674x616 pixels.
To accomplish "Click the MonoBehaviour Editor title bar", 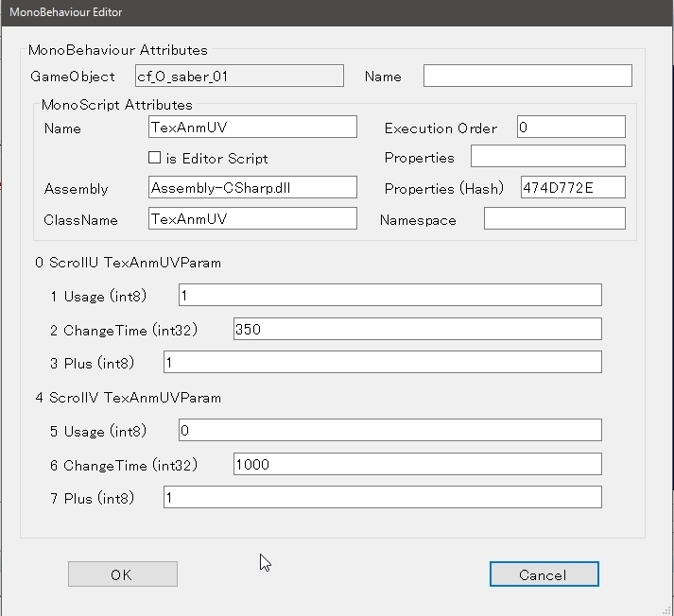I will tap(337, 12).
